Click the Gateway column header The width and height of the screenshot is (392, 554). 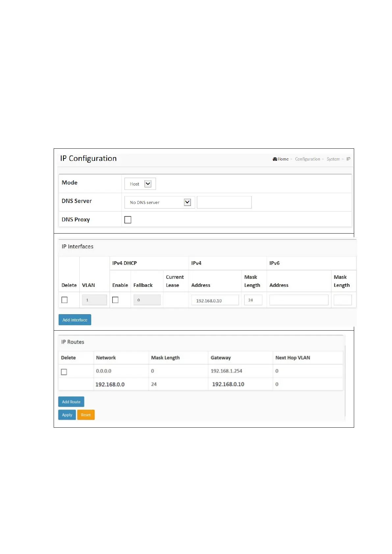(221, 358)
